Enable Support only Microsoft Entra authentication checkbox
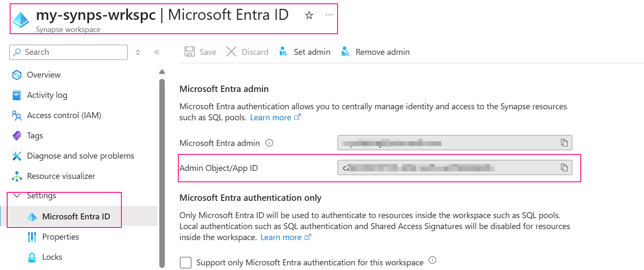 click(x=185, y=262)
